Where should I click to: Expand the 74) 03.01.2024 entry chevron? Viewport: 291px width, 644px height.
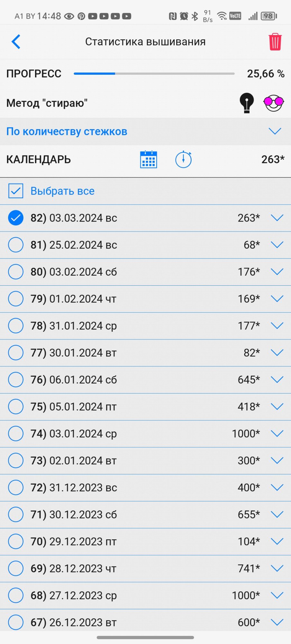[x=277, y=434]
